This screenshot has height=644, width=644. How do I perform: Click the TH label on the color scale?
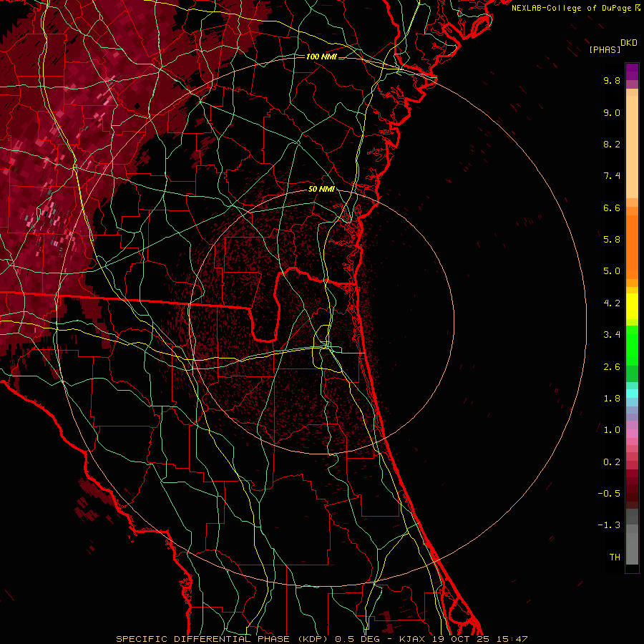615,557
